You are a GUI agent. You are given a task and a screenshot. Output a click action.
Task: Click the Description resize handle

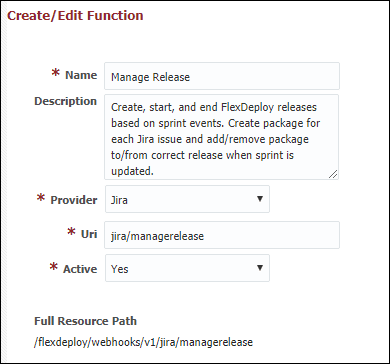tap(333, 174)
